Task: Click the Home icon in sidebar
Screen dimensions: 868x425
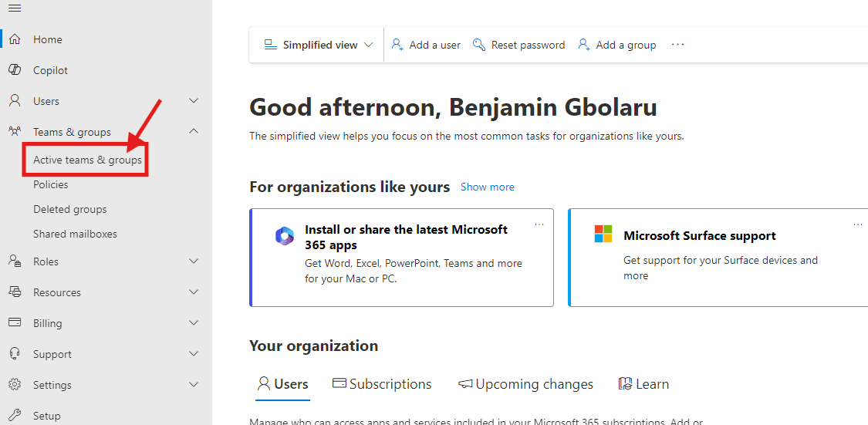Action: pos(15,39)
